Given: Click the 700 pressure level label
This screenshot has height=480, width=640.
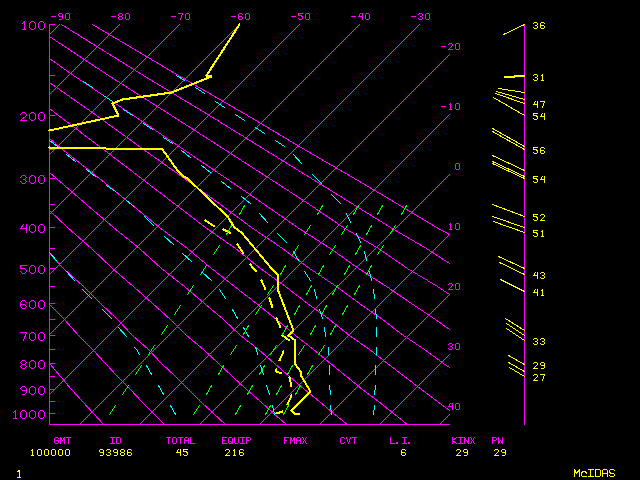Looking at the screenshot, I should click(x=33, y=337).
